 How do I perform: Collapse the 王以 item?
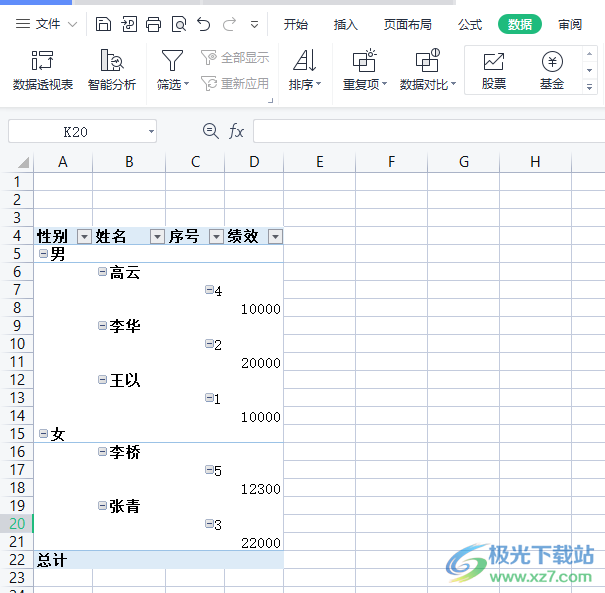pos(102,380)
